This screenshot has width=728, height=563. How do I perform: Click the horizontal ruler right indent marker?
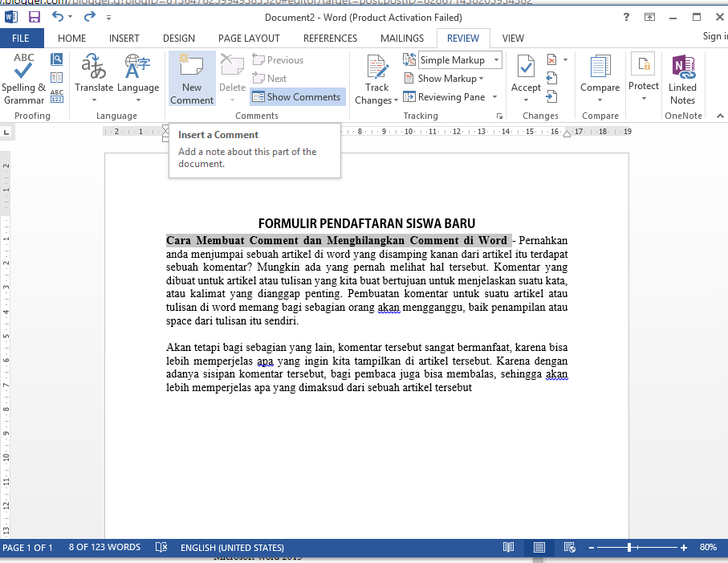(x=567, y=134)
